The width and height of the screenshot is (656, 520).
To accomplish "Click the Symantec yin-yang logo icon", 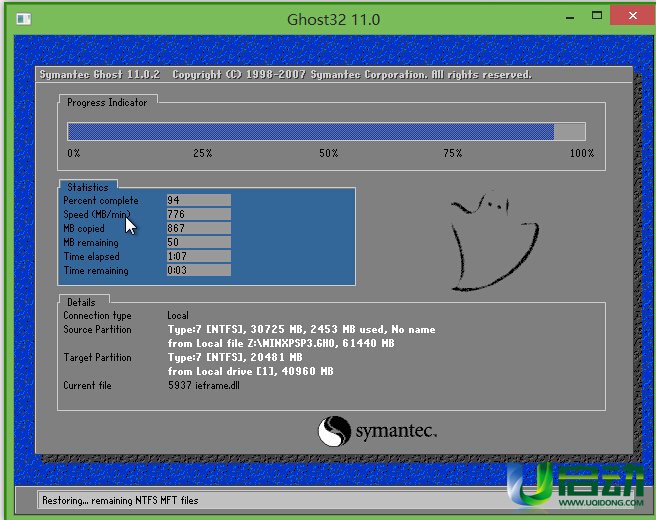I will click(x=334, y=431).
